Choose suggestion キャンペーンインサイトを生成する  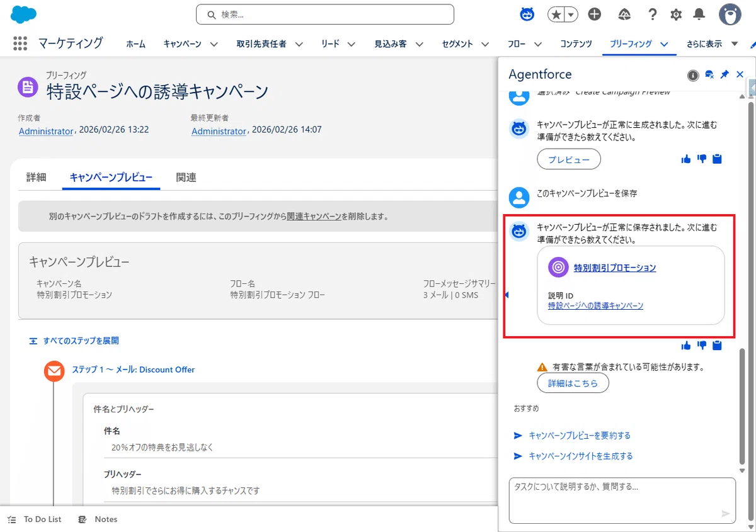pyautogui.click(x=581, y=456)
